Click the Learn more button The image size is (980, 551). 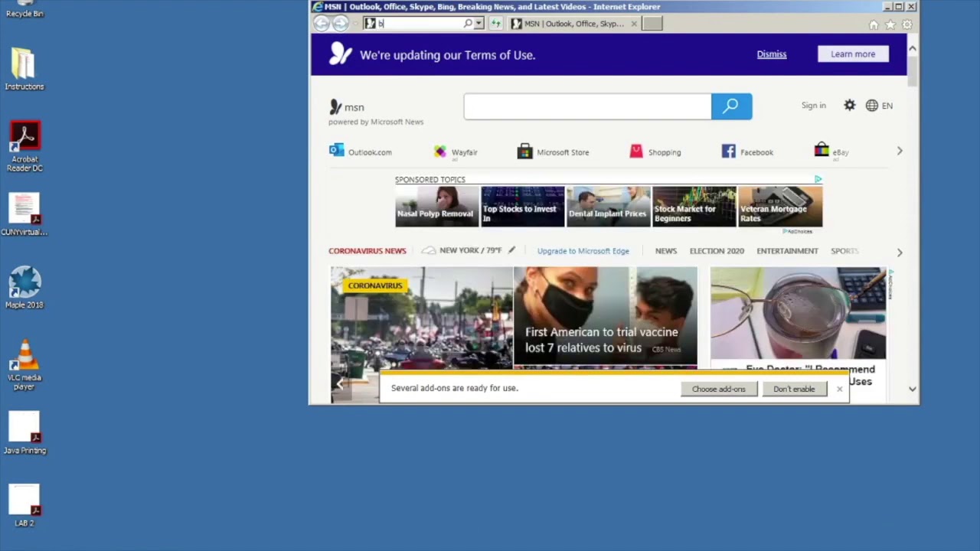tap(853, 54)
